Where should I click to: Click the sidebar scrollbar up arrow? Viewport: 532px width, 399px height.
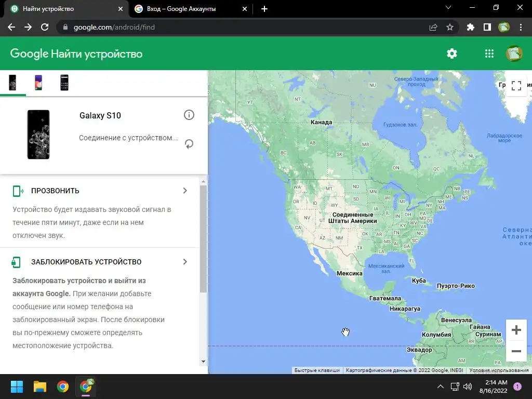click(x=203, y=182)
